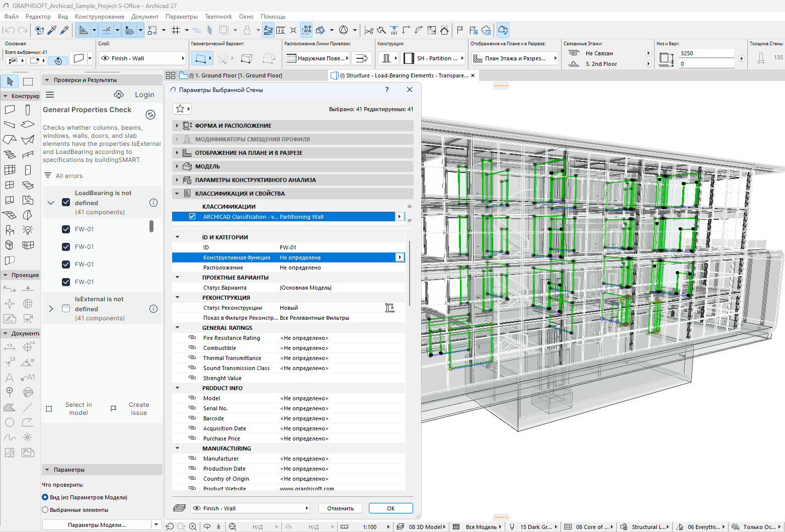Open the Конструирование menu

tap(99, 17)
